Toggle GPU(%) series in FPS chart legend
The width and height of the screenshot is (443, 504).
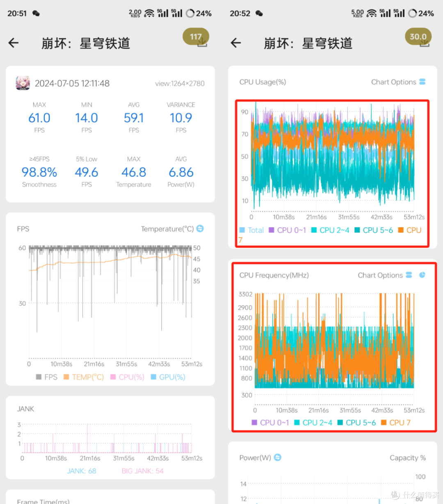coord(168,377)
